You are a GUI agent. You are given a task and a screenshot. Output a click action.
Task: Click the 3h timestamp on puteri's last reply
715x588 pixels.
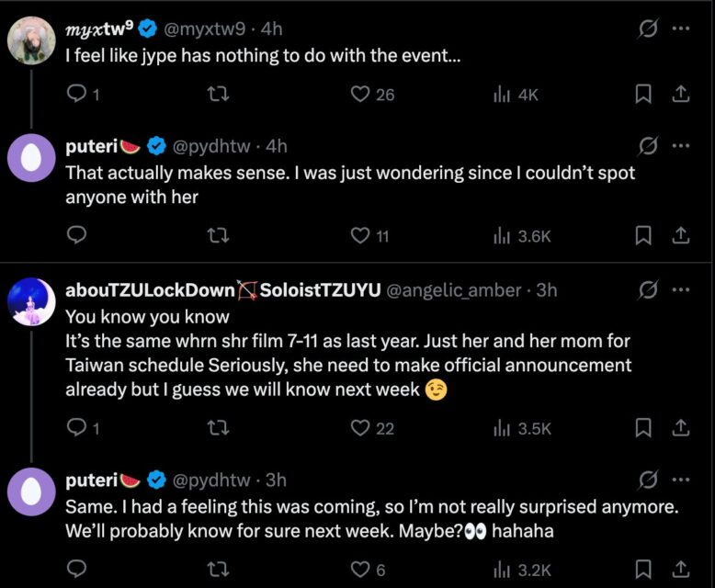click(276, 480)
